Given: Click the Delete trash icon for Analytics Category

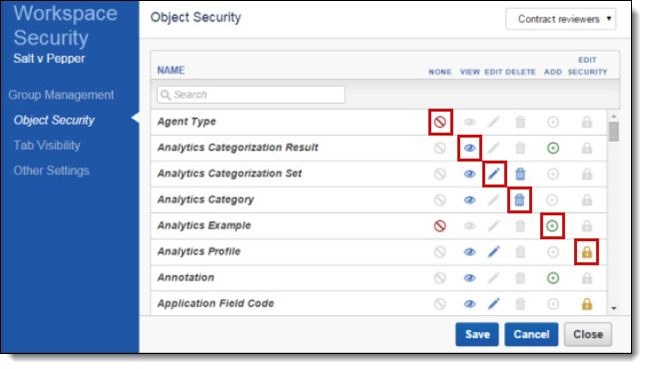Looking at the screenshot, I should point(519,200).
